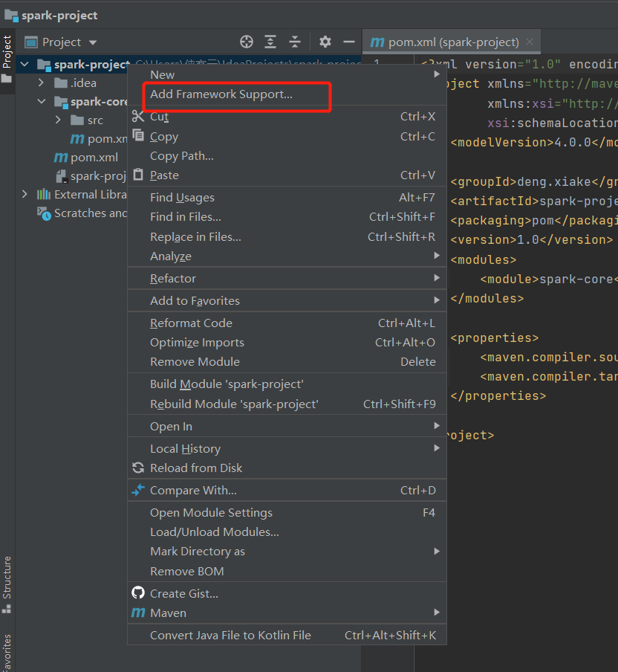618x672 pixels.
Task: Click the src folder icon
Action: point(77,120)
